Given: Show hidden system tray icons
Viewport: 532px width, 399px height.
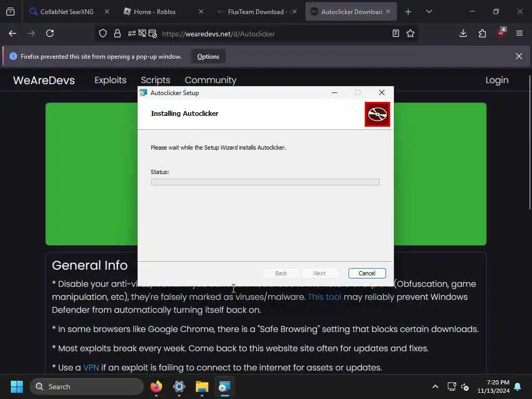Looking at the screenshot, I should point(435,387).
